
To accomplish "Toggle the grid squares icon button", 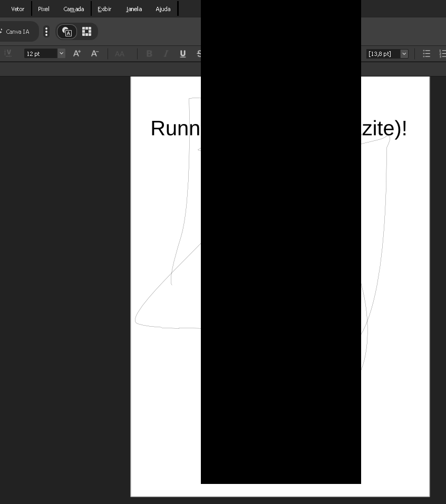I will coord(86,32).
